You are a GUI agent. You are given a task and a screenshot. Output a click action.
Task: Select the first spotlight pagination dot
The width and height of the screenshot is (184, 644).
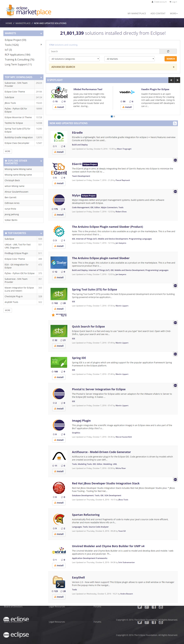point(112,116)
